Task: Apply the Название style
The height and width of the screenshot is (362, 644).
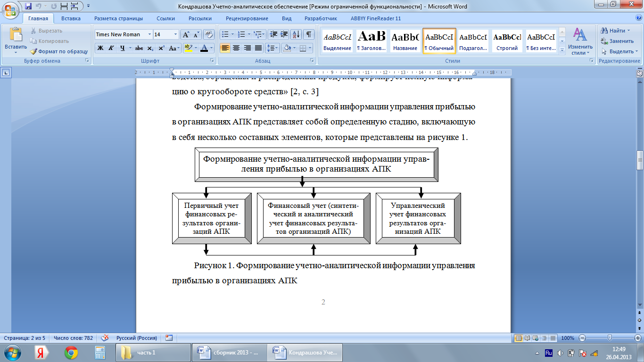Action: click(405, 41)
